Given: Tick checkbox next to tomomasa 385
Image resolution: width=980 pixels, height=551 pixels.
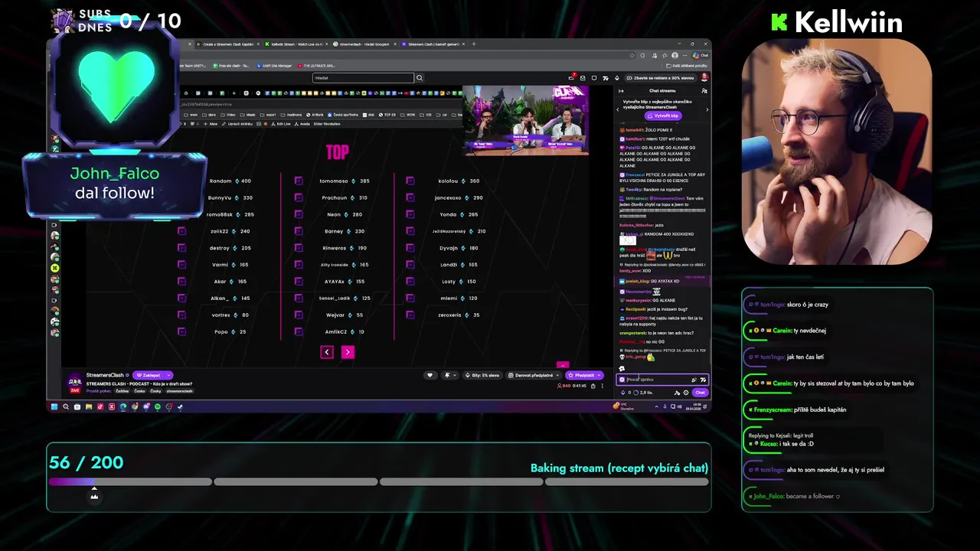Looking at the screenshot, I should coord(299,181).
